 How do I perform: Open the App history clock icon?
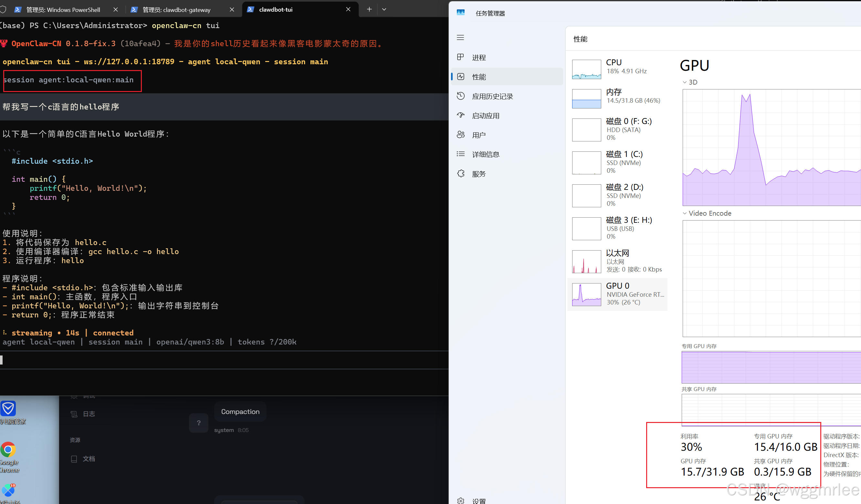pyautogui.click(x=461, y=96)
